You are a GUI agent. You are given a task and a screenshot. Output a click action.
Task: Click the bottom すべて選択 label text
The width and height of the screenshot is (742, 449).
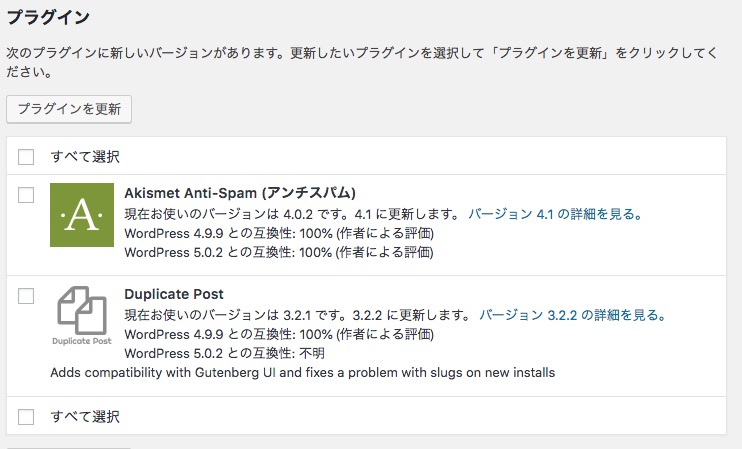coord(85,416)
